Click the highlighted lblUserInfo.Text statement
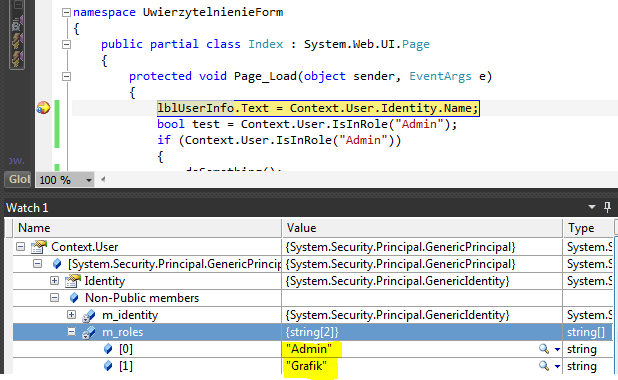 coord(318,108)
